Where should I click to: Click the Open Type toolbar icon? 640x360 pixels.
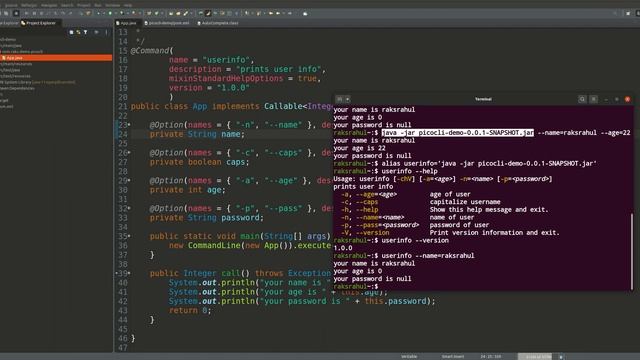(x=171, y=13)
